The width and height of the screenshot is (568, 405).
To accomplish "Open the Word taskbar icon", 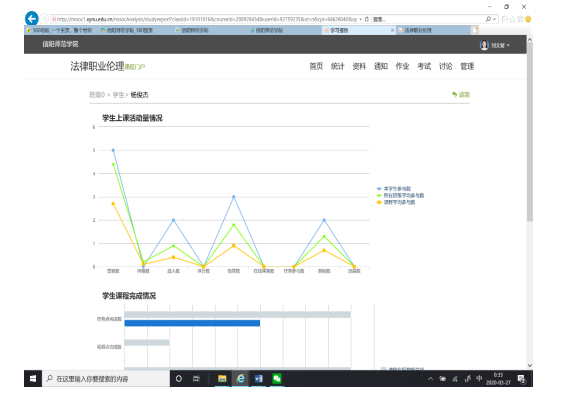I will point(259,379).
